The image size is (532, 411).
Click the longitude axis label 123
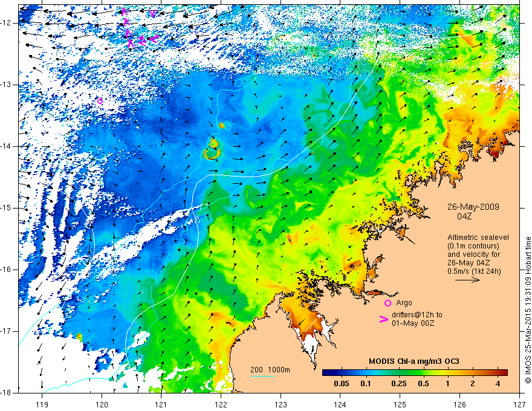[281, 404]
